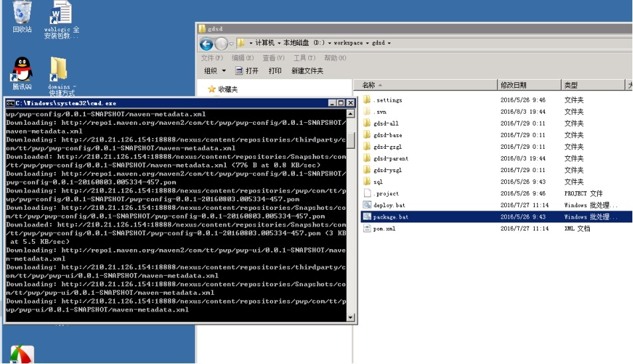This screenshot has height=364, width=633.
Task: Open the 查看(V) menu
Action: [x=273, y=58]
